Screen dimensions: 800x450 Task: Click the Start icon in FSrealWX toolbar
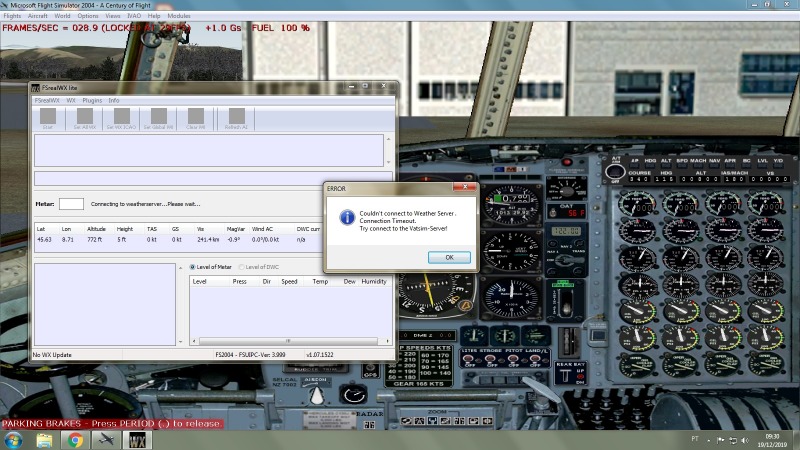point(48,116)
